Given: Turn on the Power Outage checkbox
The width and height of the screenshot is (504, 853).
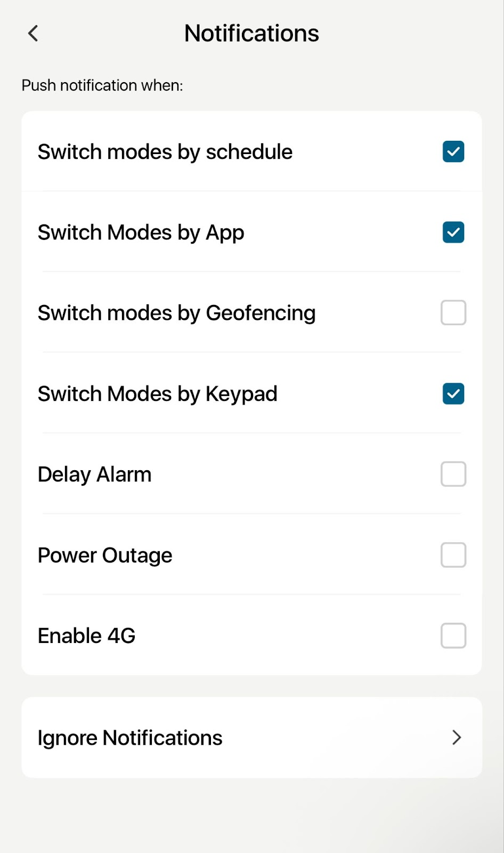Looking at the screenshot, I should pyautogui.click(x=453, y=555).
